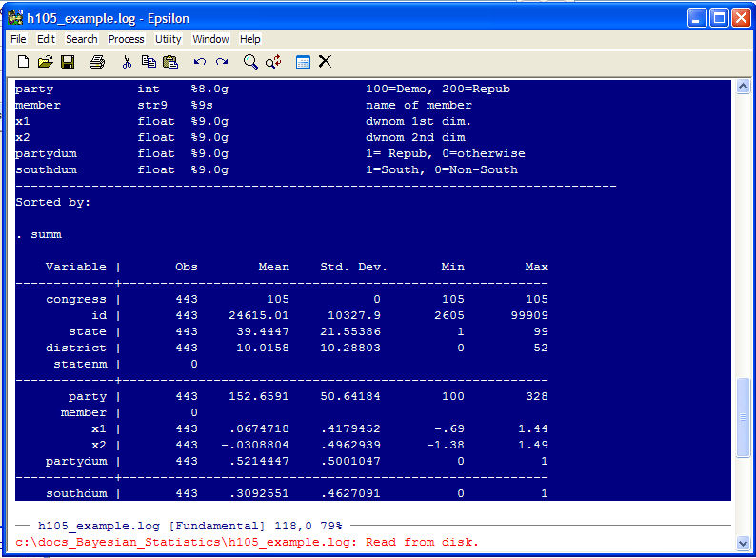Click the New file icon

point(23,62)
